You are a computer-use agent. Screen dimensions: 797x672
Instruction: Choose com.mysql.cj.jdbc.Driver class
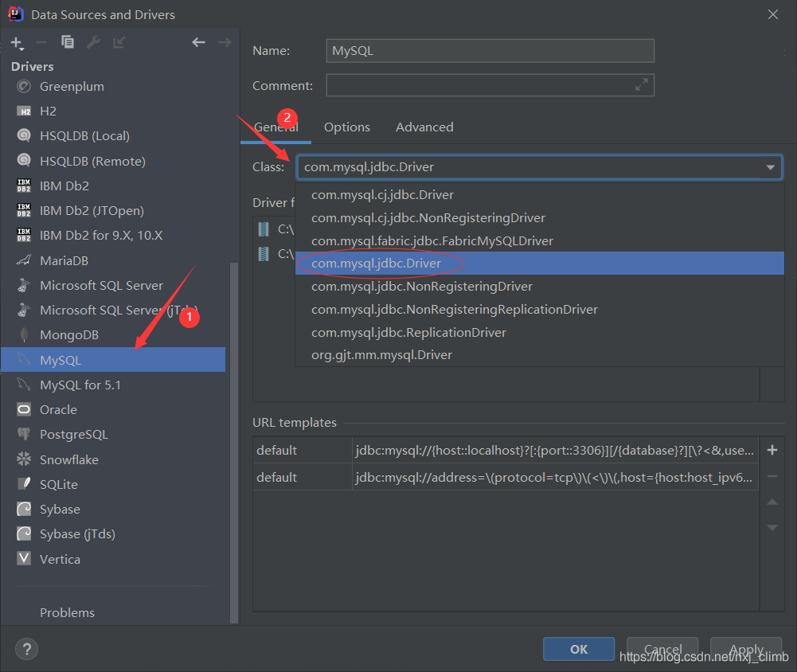(540, 195)
